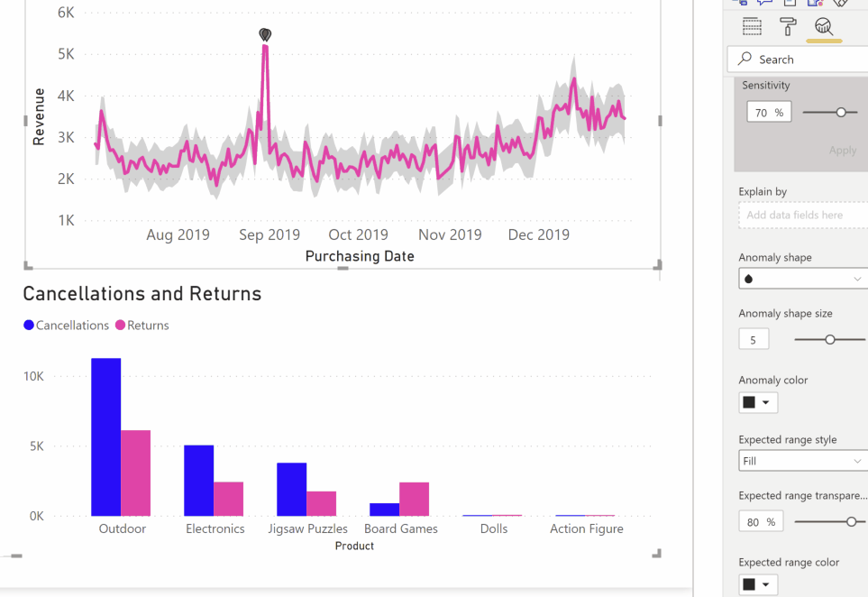Click the magnifier icon in Search box
Screen dimensions: 868x597
click(x=745, y=60)
